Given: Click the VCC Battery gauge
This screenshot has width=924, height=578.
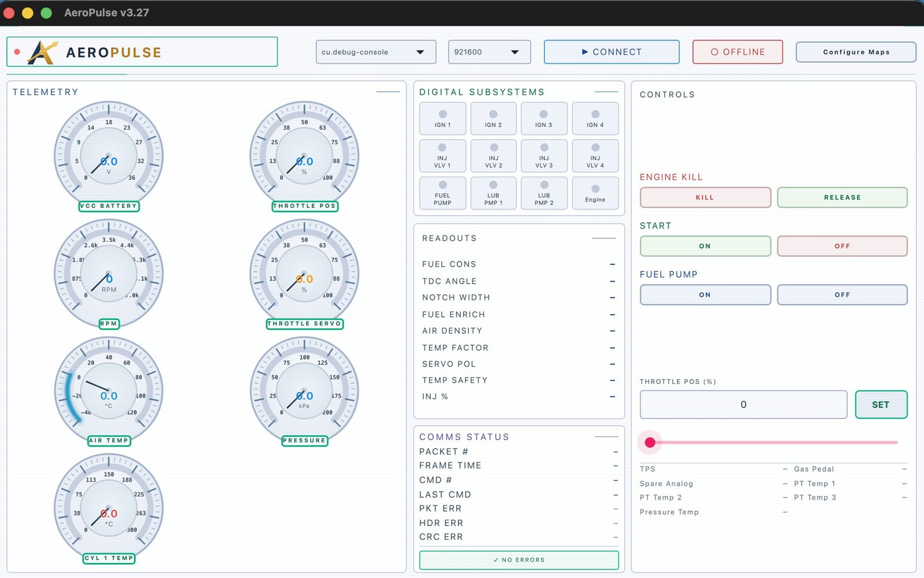Looking at the screenshot, I should (109, 156).
